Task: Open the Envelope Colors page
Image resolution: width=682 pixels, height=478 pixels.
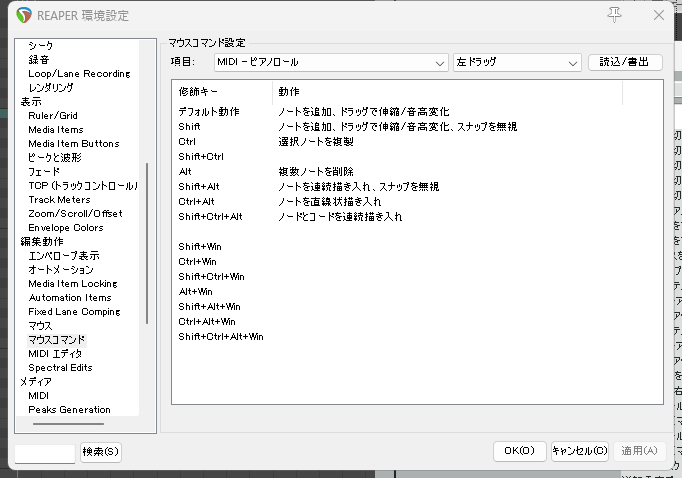Action: pyautogui.click(x=66, y=227)
